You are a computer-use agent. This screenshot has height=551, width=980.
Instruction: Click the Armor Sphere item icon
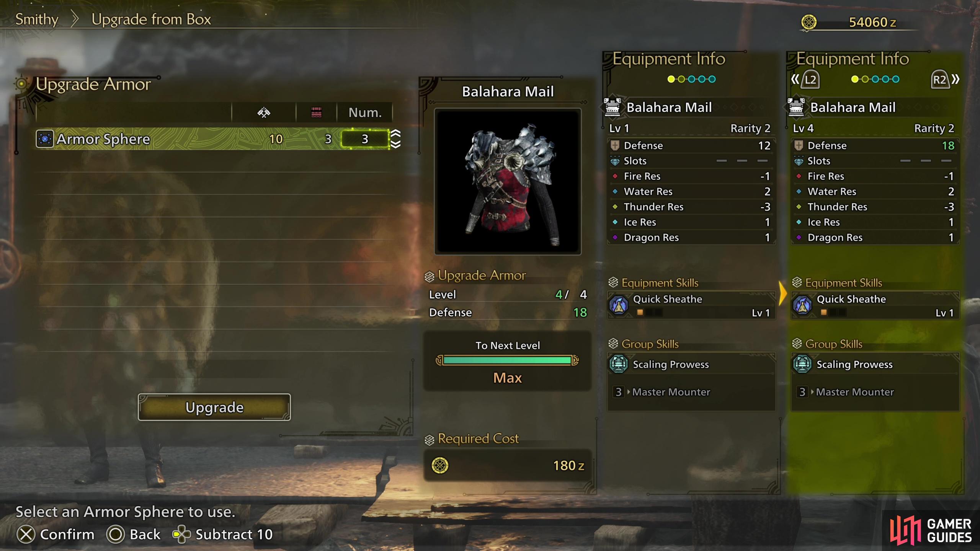(x=44, y=139)
